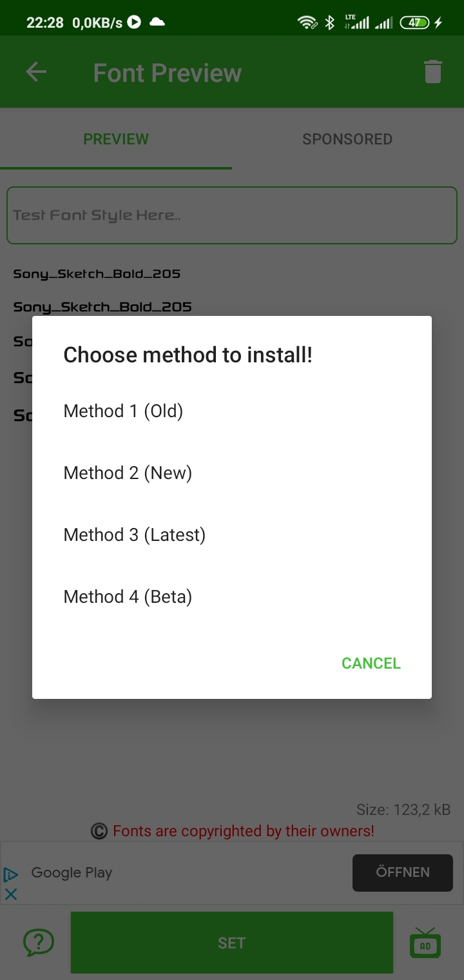Tap the copyright symbol icon
The image size is (464, 980).
pos(99,831)
